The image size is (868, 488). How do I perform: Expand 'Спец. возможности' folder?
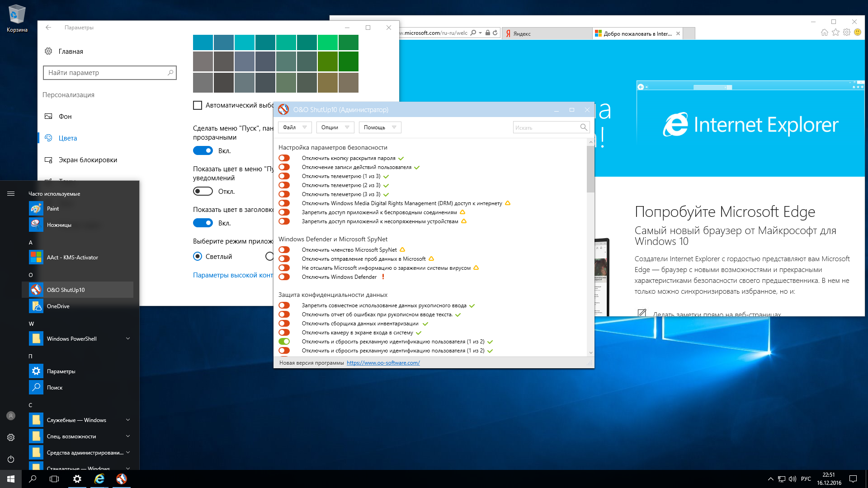tap(128, 436)
